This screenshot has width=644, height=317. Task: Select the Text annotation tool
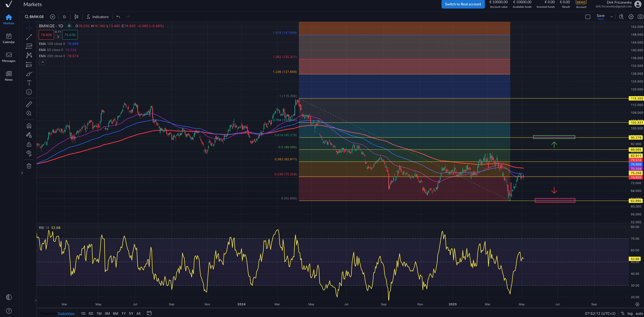coord(29,83)
